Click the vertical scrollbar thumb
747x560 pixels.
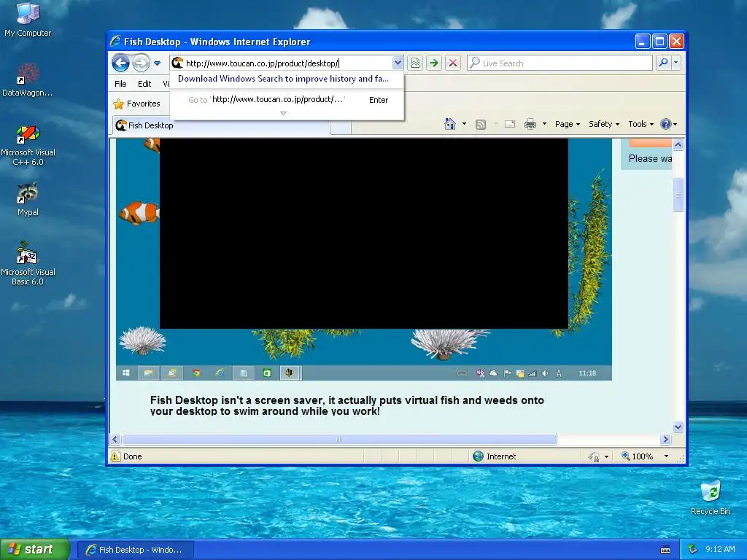(678, 195)
